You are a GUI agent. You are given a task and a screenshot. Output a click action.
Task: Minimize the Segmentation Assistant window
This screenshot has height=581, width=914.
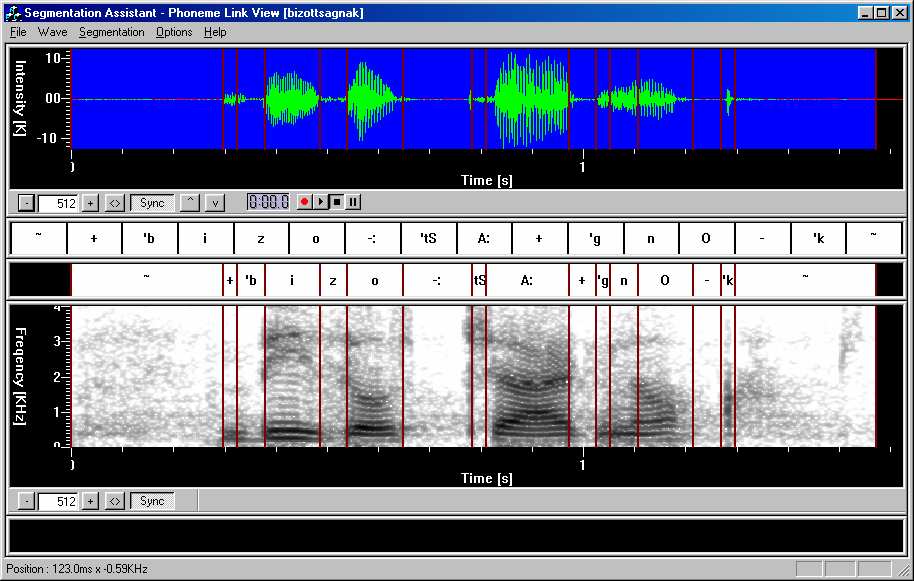[866, 13]
